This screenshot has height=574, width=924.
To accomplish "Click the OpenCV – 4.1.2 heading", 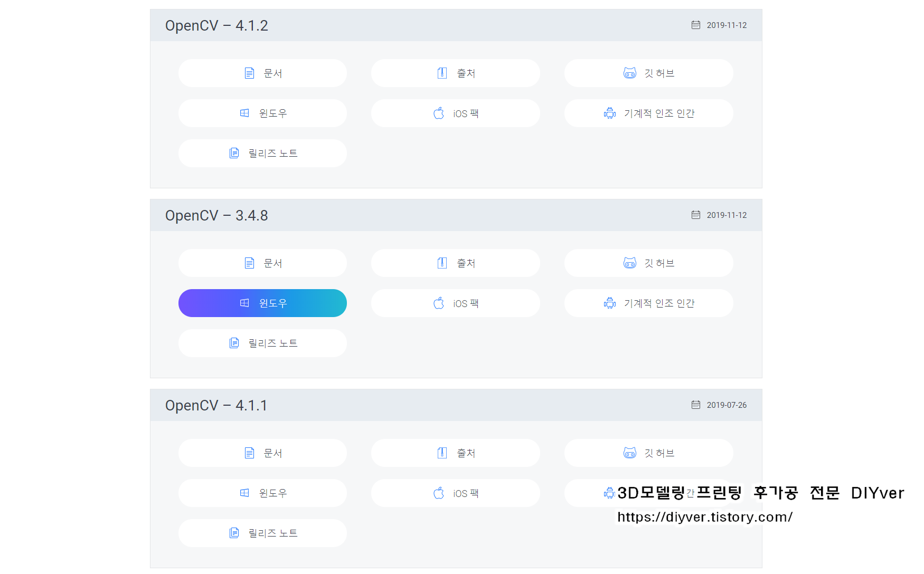I will pyautogui.click(x=216, y=25).
